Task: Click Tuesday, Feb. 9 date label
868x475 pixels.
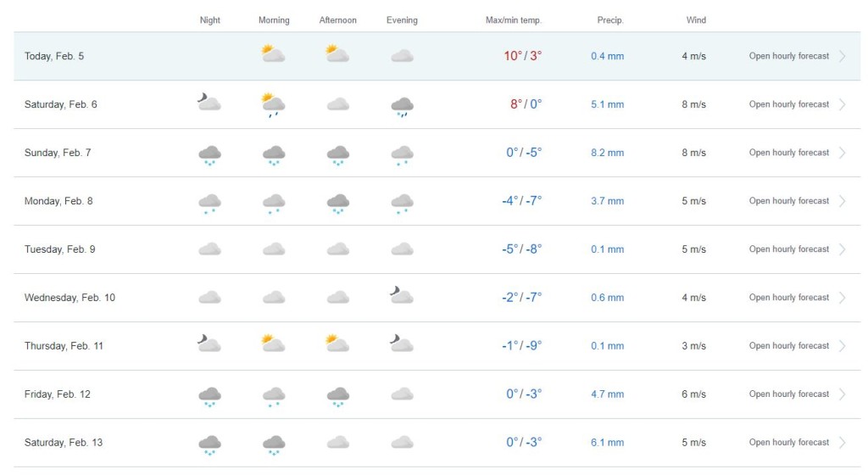Action: [x=59, y=249]
